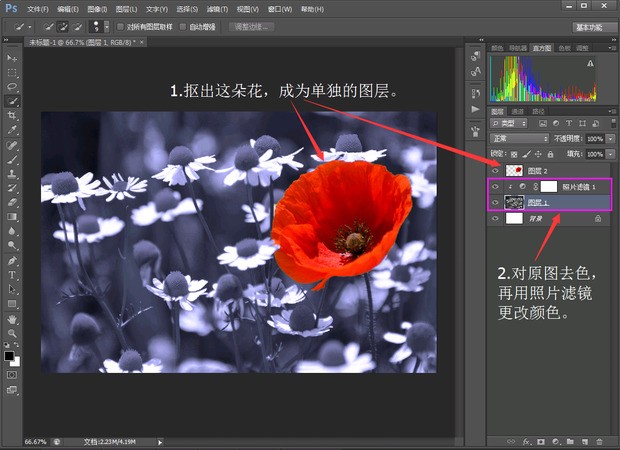
Task: Hide the 图层 2 layer
Action: [x=495, y=170]
